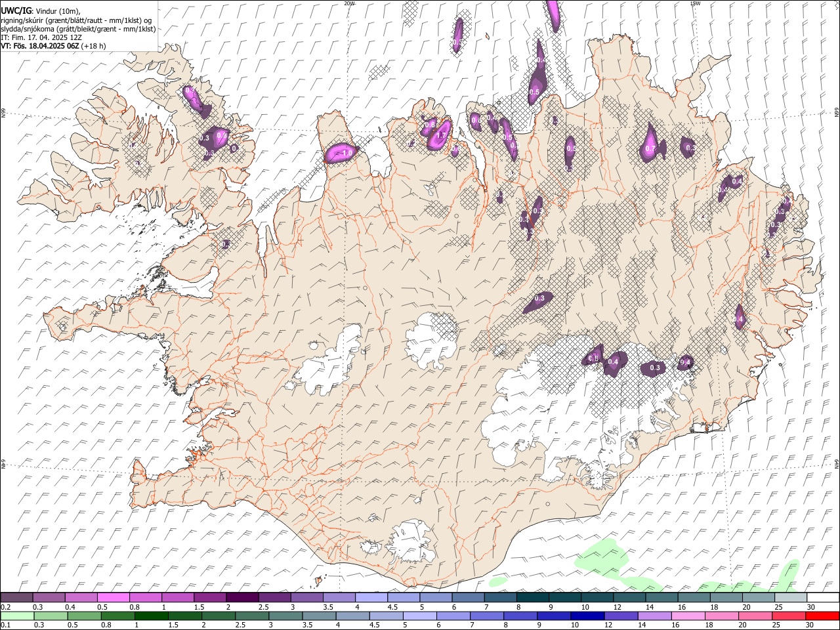Click the forest green 2 swatch in the green scale
Image resolution: width=840 pixels, height=630 pixels.
point(218,616)
